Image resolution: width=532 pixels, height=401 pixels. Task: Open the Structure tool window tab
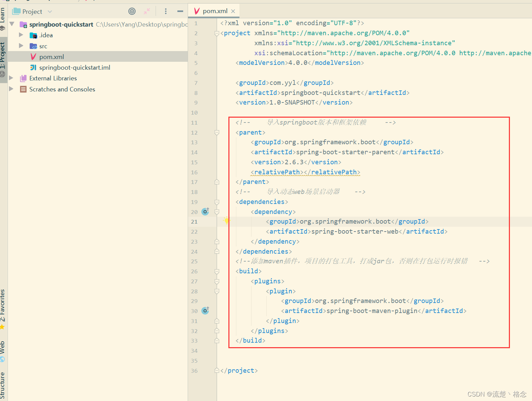(3, 386)
